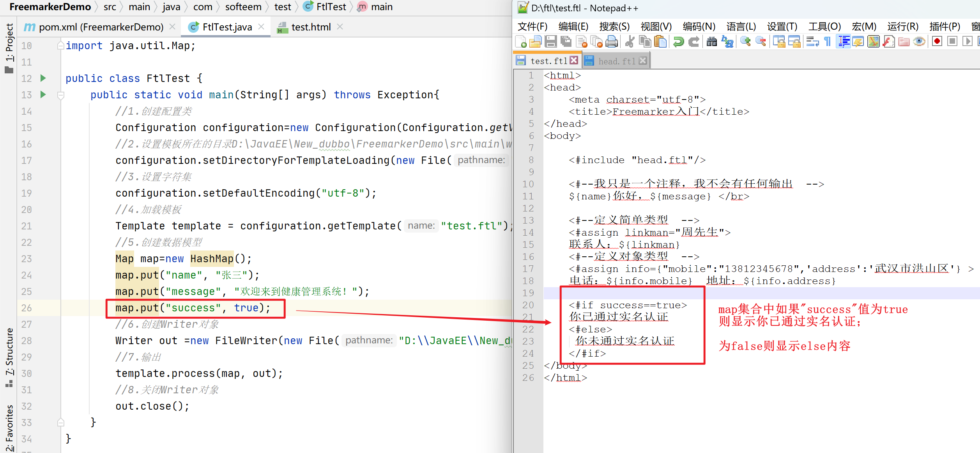980x453 pixels.
Task: Start macro recording with red dot icon
Action: (x=937, y=41)
